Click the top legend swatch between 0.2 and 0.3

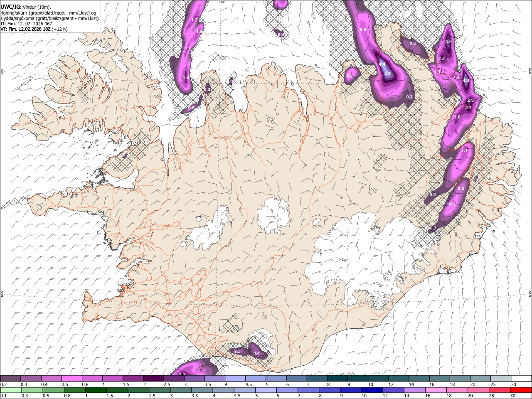coord(10,378)
